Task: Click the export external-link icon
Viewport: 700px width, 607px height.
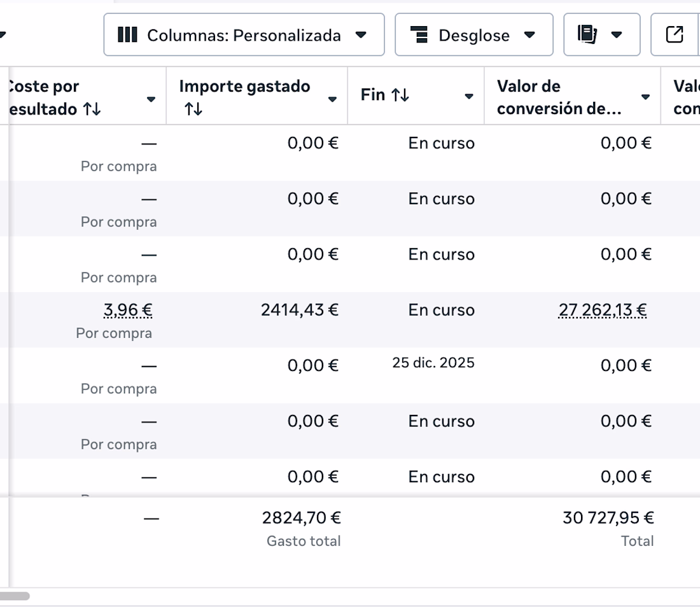Action: click(675, 35)
